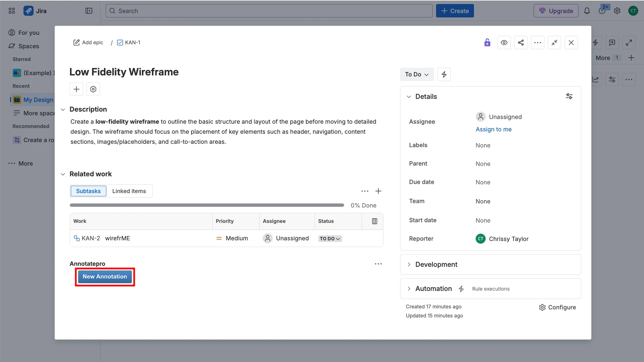
Task: Open more actions menu on issue header
Action: (537, 43)
